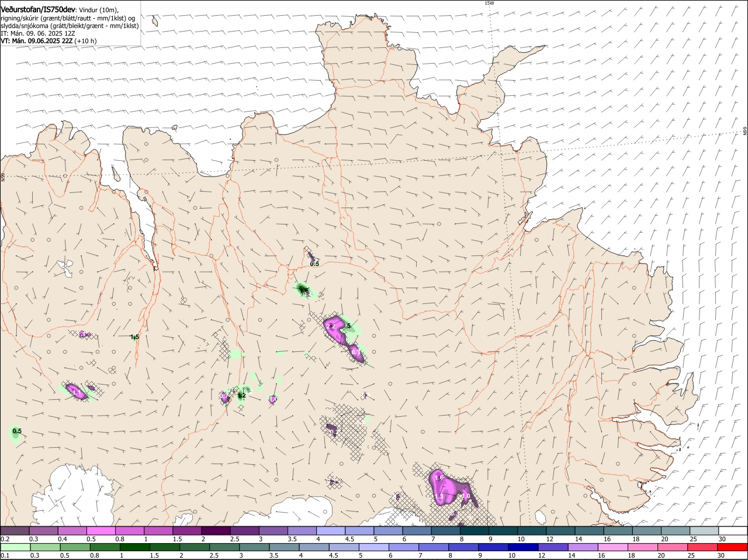Click the white swatch labeled 30 in the top legend row
This screenshot has width=748, height=560.
732,531
